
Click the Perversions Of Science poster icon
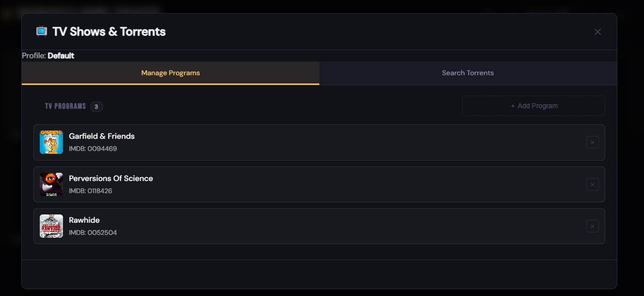click(51, 184)
